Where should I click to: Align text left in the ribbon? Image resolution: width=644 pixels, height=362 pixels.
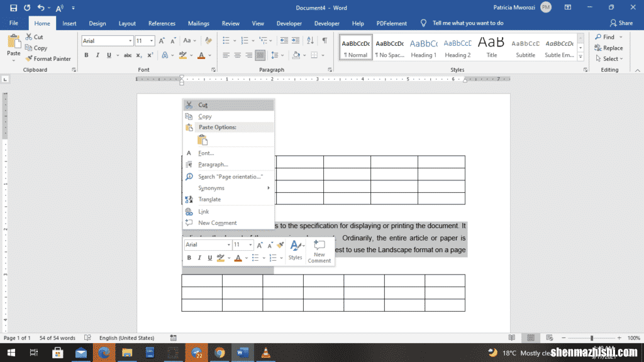pos(226,55)
